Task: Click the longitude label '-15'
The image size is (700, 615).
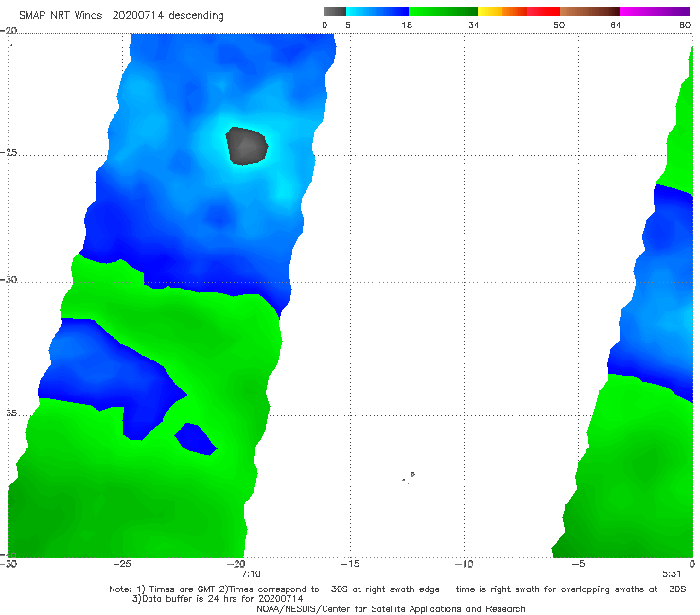Action: pyautogui.click(x=350, y=564)
